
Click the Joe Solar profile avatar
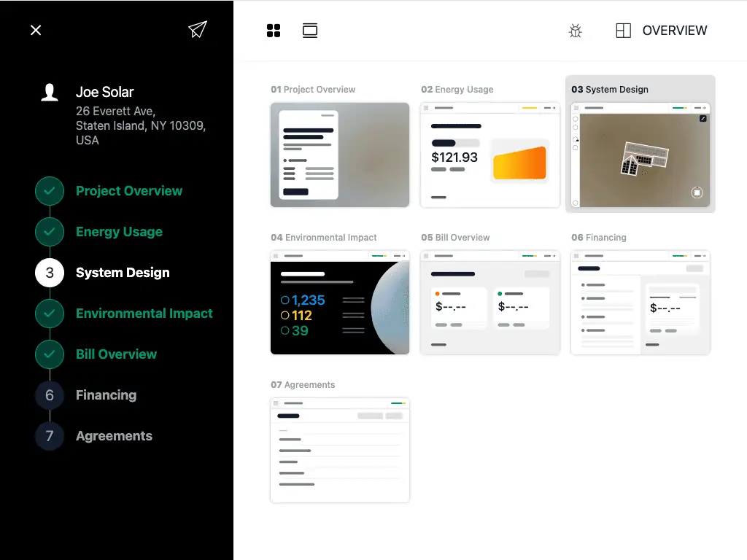(50, 93)
